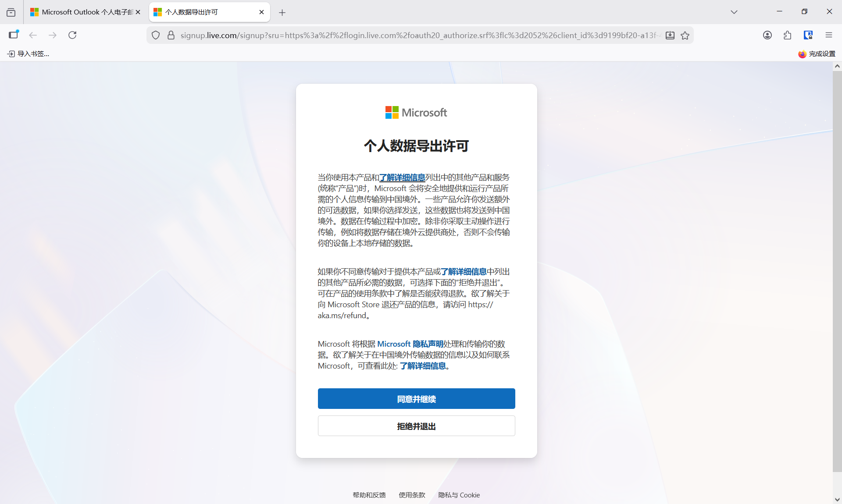Open the 使用条款 footer link
Image resolution: width=842 pixels, height=504 pixels.
tap(412, 495)
